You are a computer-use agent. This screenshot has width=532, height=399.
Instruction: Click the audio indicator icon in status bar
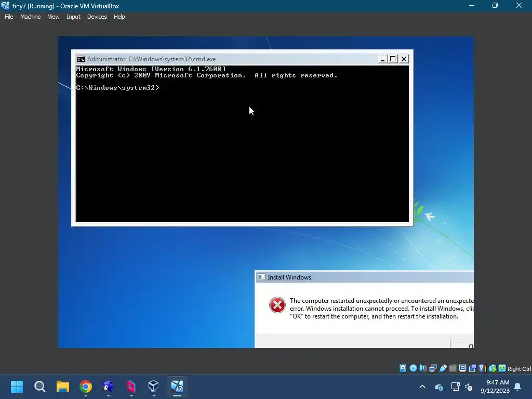(423, 368)
